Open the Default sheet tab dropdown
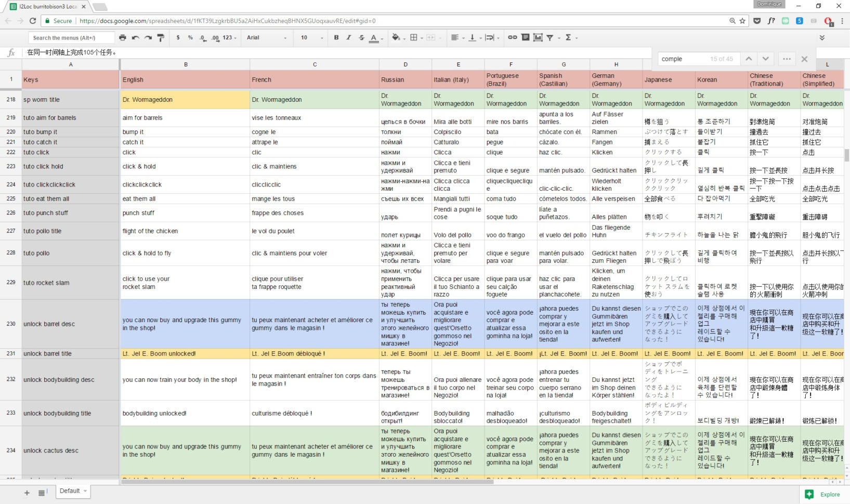This screenshot has height=504, width=850. [85, 491]
